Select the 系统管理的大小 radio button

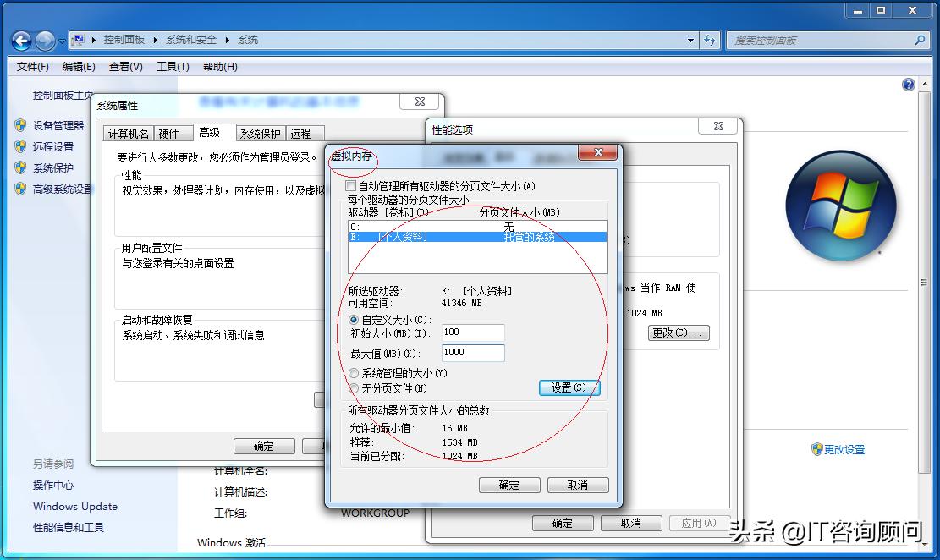point(353,372)
